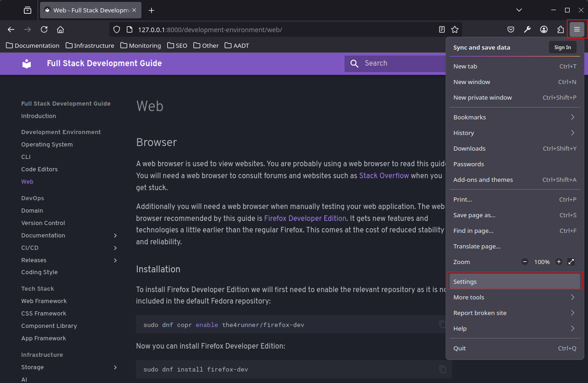Select New window menu item
The width and height of the screenshot is (588, 383).
point(514,82)
